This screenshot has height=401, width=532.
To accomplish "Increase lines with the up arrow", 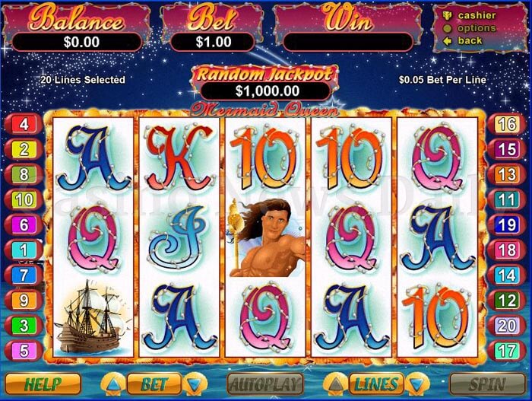I will tap(335, 384).
